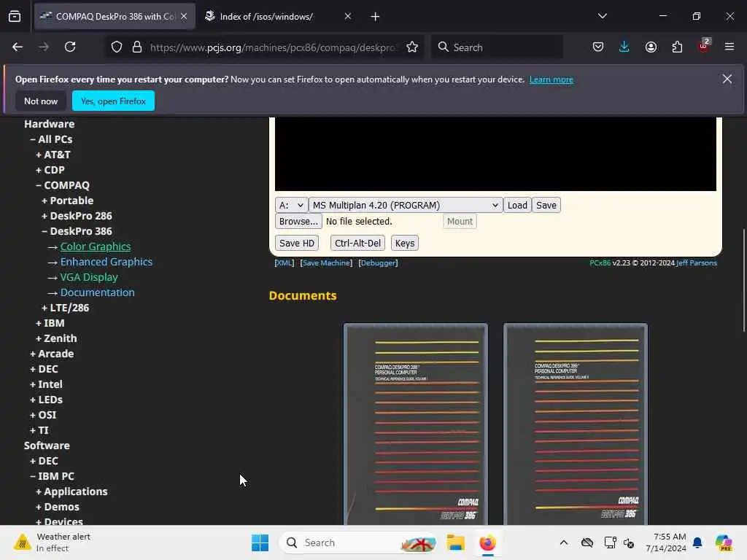Open the Firefox application hamburger menu
Viewport: 747px width, 560px height.
pyautogui.click(x=729, y=47)
